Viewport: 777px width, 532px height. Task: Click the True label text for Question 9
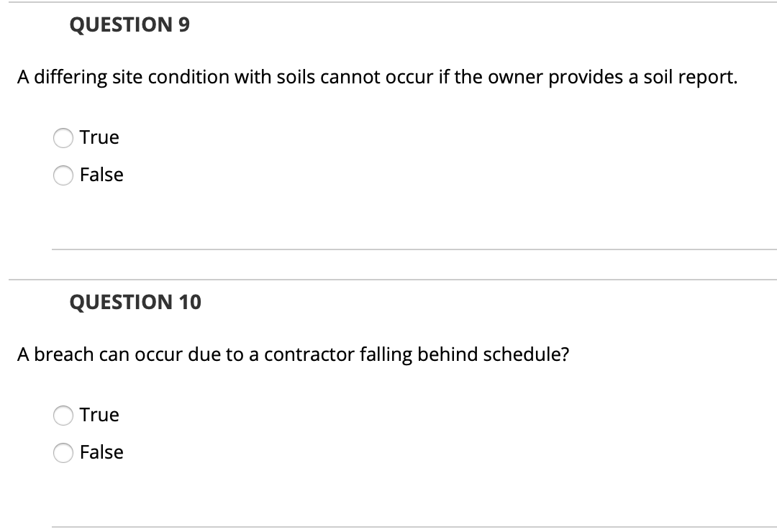(x=99, y=137)
